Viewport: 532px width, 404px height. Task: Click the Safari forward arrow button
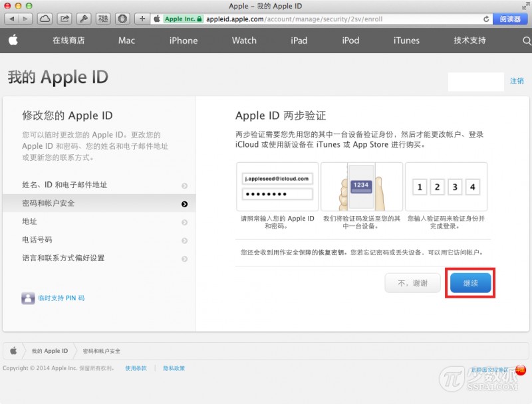(x=25, y=19)
